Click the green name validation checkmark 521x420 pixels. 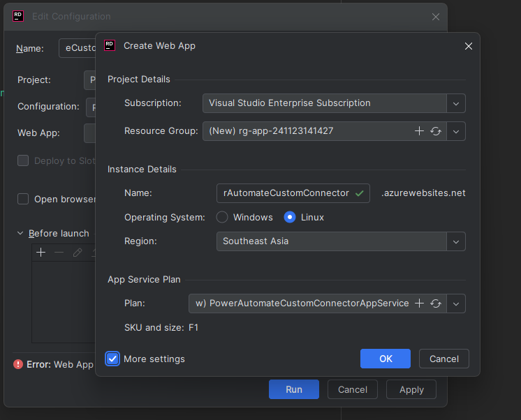359,193
